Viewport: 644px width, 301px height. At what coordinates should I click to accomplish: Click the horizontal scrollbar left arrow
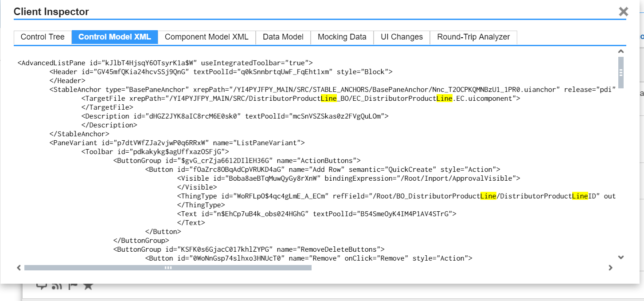(x=19, y=268)
